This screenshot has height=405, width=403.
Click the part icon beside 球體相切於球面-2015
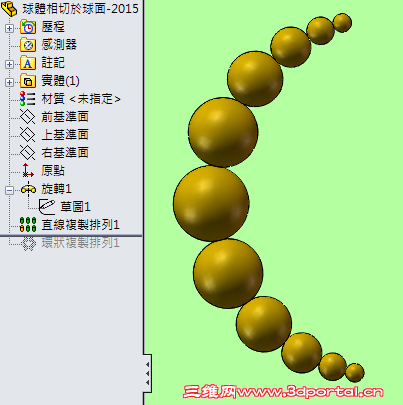9,9
